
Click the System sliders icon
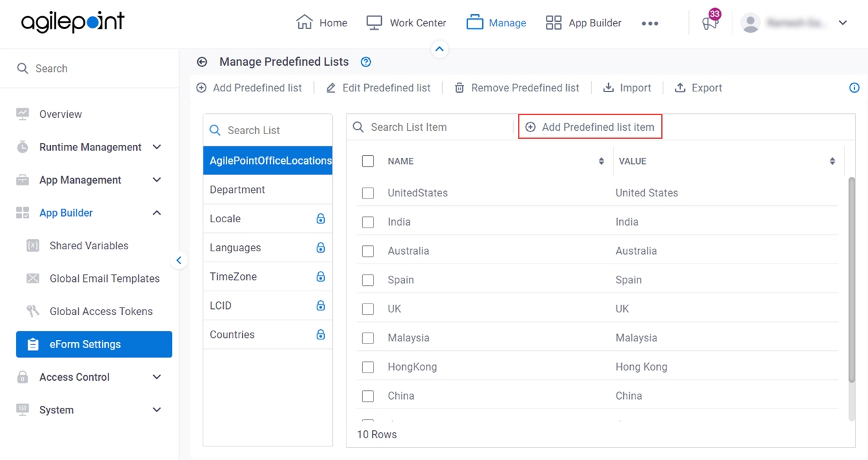point(22,410)
